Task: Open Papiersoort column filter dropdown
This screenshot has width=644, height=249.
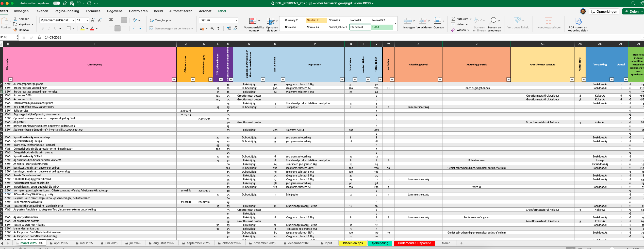Action: pyautogui.click(x=342, y=80)
